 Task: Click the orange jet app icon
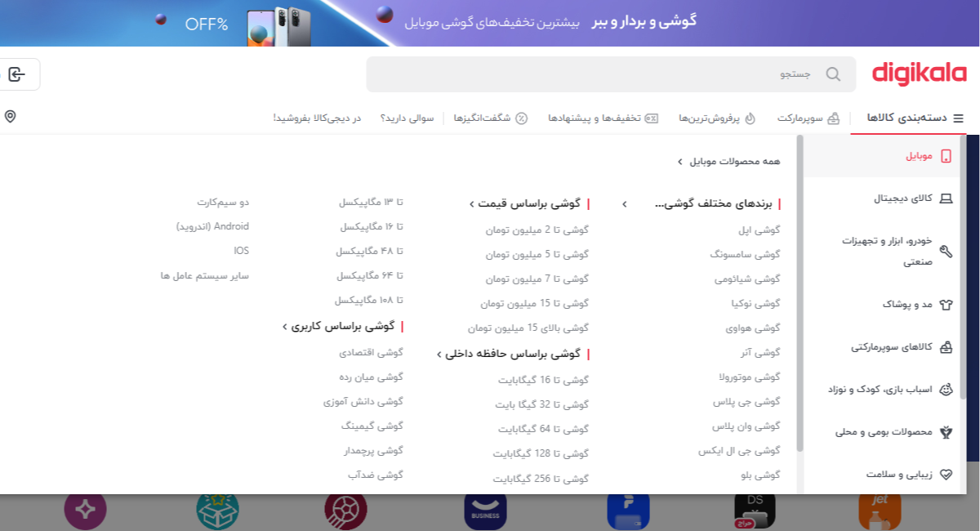coord(880,512)
